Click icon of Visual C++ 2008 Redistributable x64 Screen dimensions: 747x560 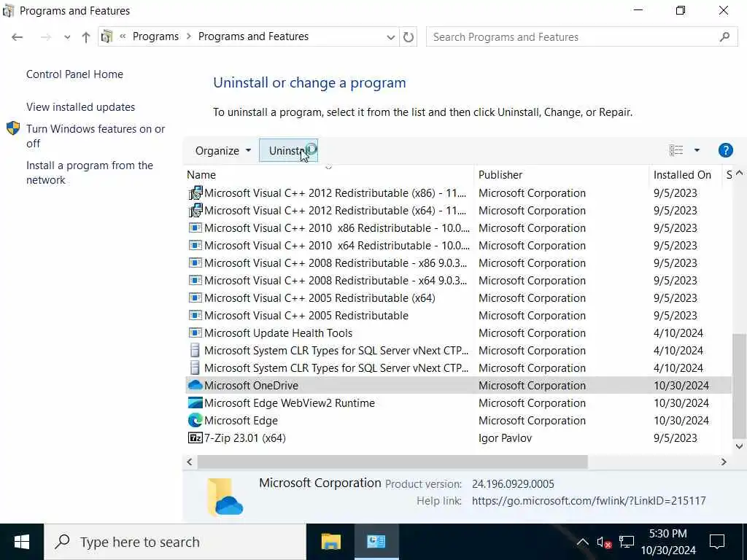click(x=196, y=281)
